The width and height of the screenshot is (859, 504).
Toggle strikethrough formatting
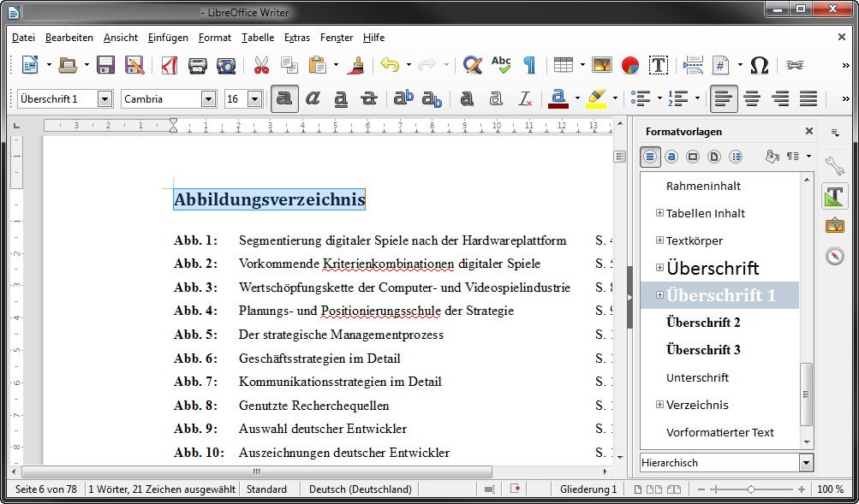pyautogui.click(x=369, y=98)
